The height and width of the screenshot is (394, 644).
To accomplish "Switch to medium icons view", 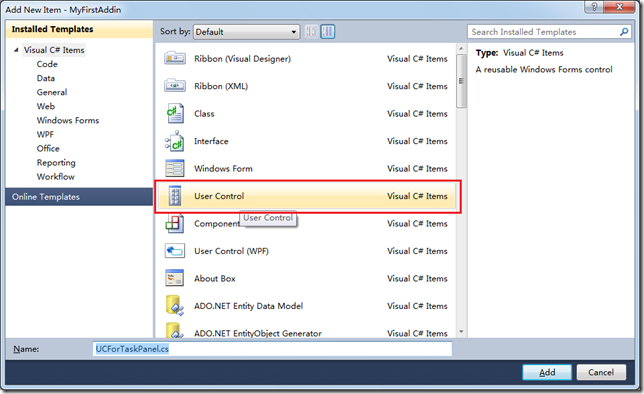I will (x=328, y=32).
